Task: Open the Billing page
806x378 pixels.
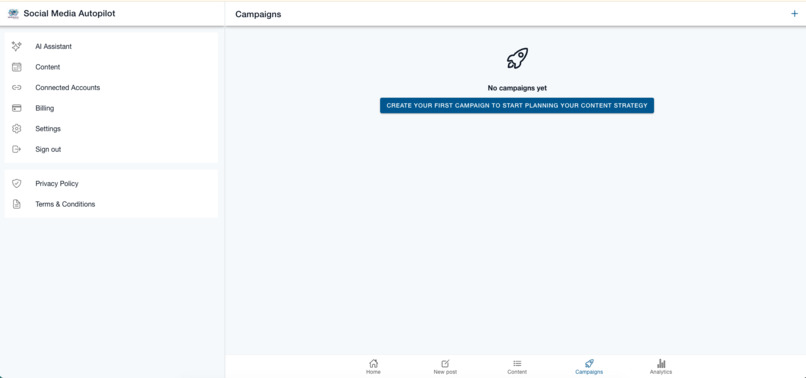Action: (111, 108)
